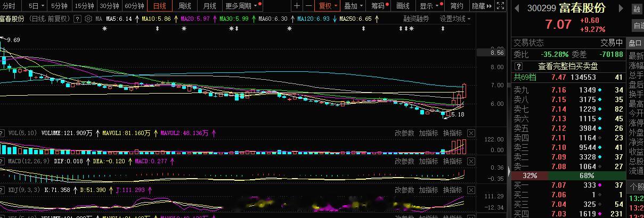Close the VOL indicator panel

(470, 133)
